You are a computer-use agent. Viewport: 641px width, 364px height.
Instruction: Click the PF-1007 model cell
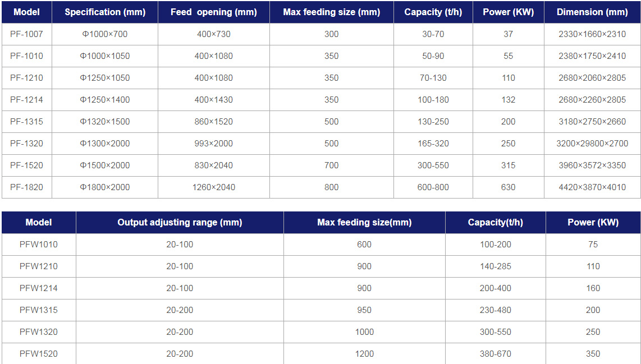tap(26, 34)
